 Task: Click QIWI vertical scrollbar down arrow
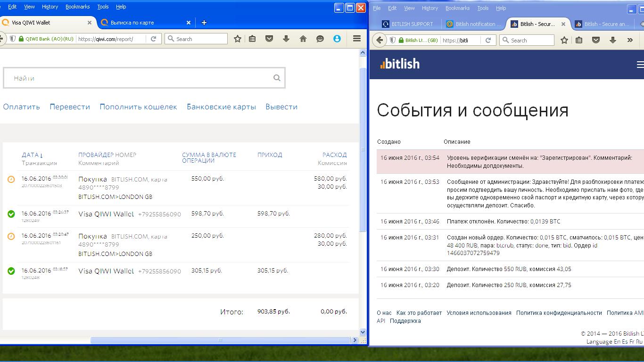[x=363, y=332]
